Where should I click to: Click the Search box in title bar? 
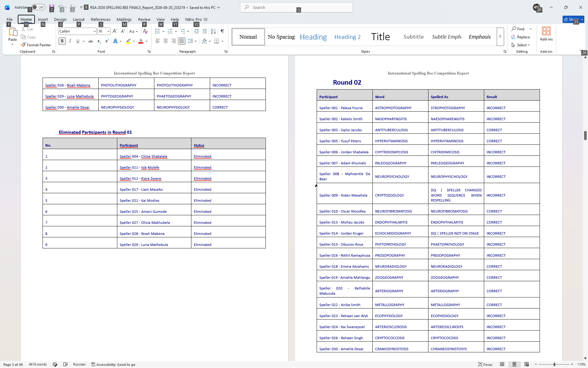(x=296, y=7)
